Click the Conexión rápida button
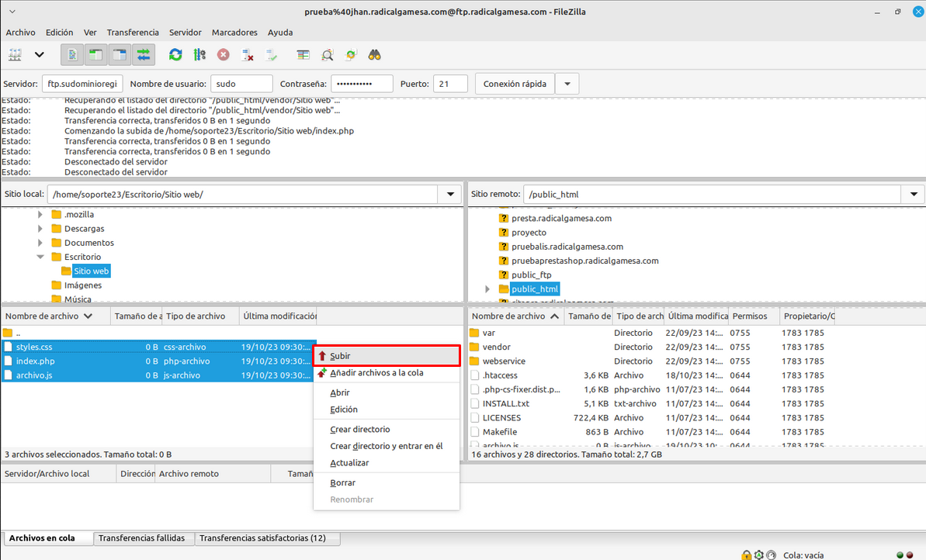Screen dimensions: 926x560 pyautogui.click(x=515, y=84)
